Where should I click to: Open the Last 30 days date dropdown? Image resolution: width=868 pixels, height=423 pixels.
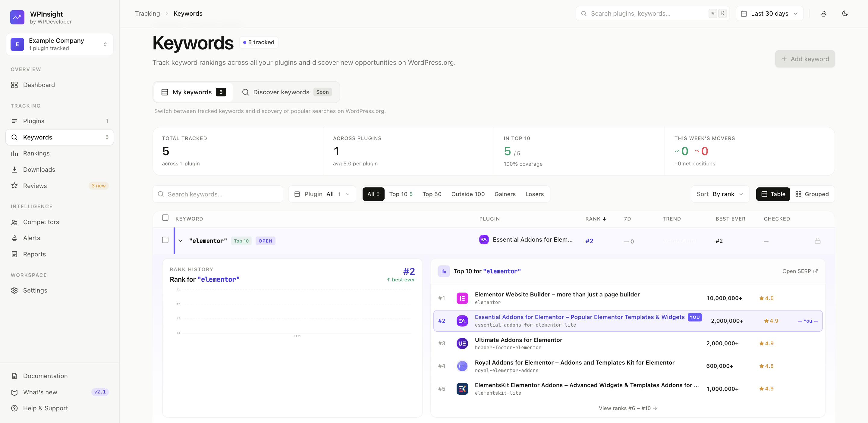pos(770,14)
